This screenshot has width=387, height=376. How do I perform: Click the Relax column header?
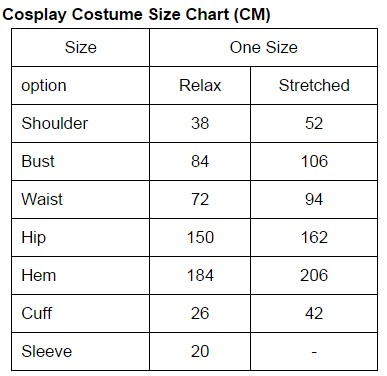200,85
